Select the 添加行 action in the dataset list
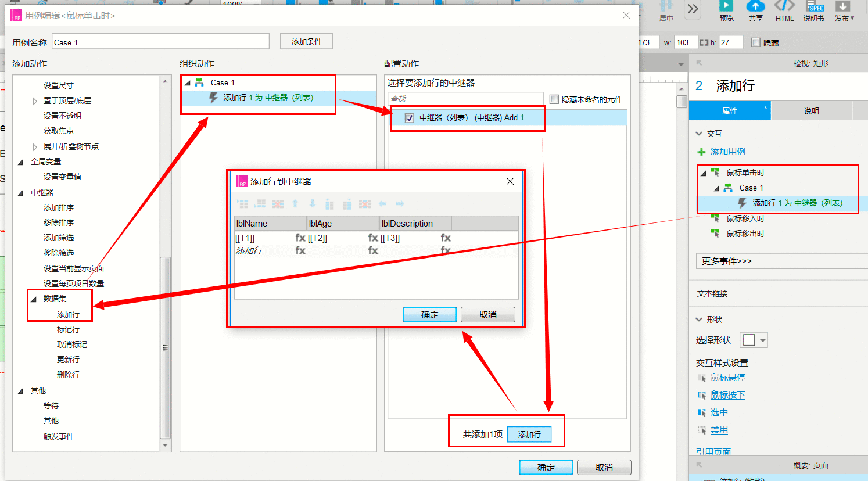This screenshot has height=481, width=868. point(68,314)
